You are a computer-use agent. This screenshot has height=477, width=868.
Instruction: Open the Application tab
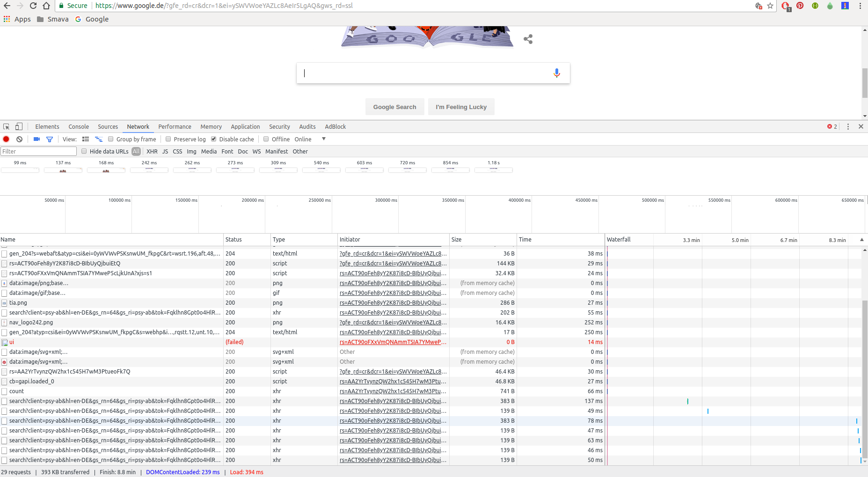[245, 126]
